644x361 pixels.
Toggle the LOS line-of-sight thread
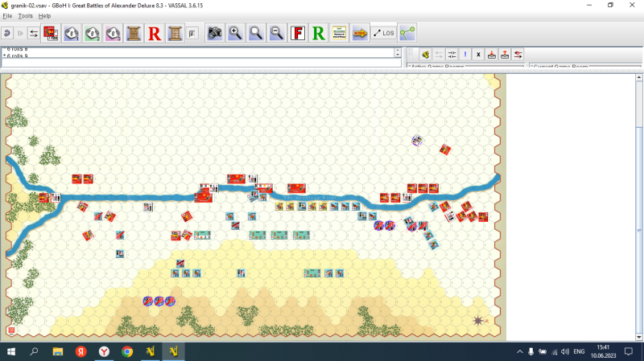point(384,33)
